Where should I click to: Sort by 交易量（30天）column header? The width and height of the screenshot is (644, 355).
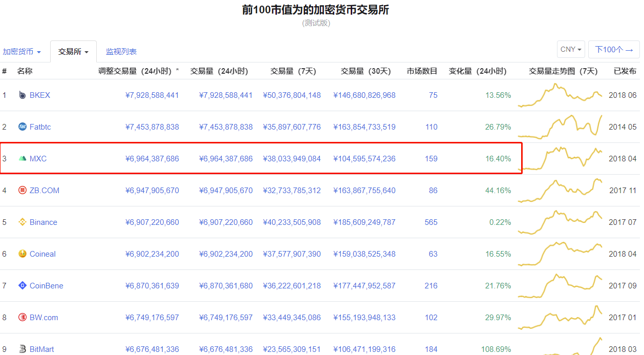[x=366, y=71]
